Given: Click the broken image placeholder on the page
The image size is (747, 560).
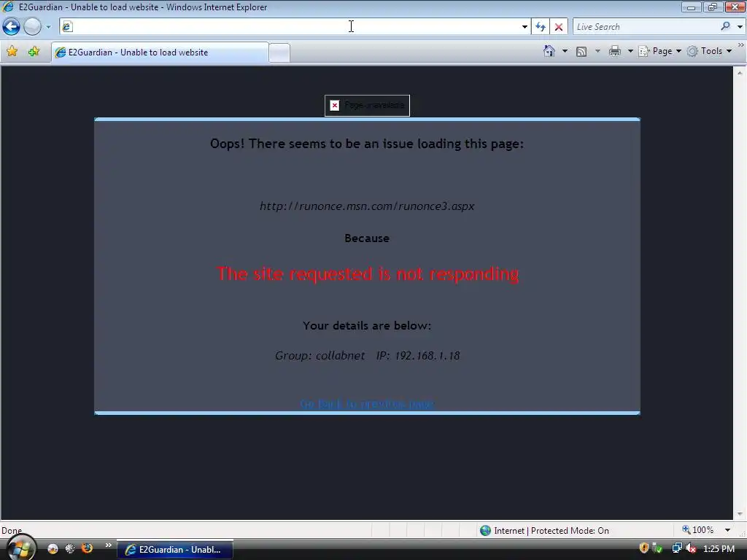Looking at the screenshot, I should point(367,105).
